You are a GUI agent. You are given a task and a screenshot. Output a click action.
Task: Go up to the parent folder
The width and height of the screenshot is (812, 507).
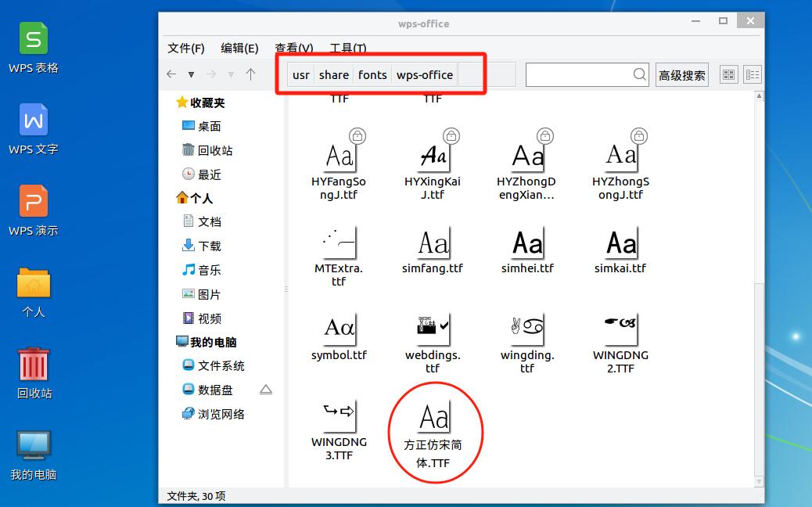pos(250,74)
